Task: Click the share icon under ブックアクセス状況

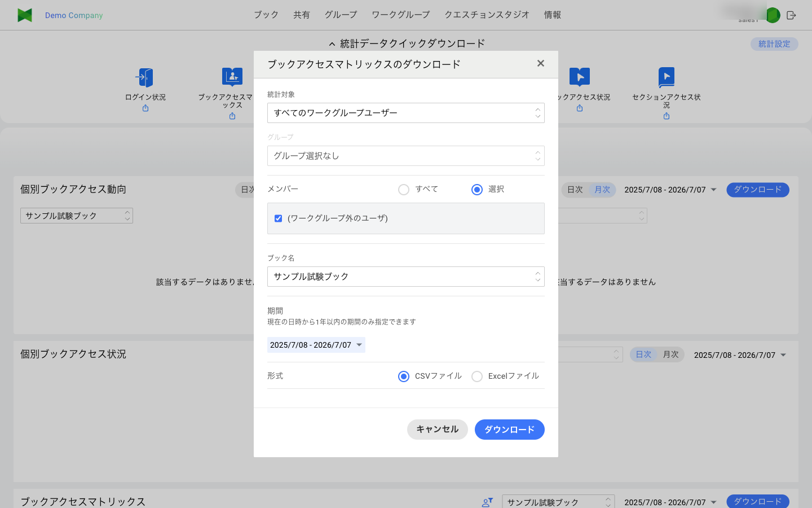Action: tap(580, 108)
